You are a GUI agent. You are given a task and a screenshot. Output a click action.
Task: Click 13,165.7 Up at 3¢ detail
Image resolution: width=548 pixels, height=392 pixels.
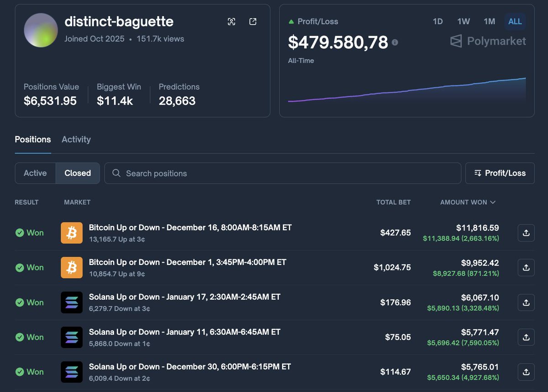pyautogui.click(x=117, y=239)
